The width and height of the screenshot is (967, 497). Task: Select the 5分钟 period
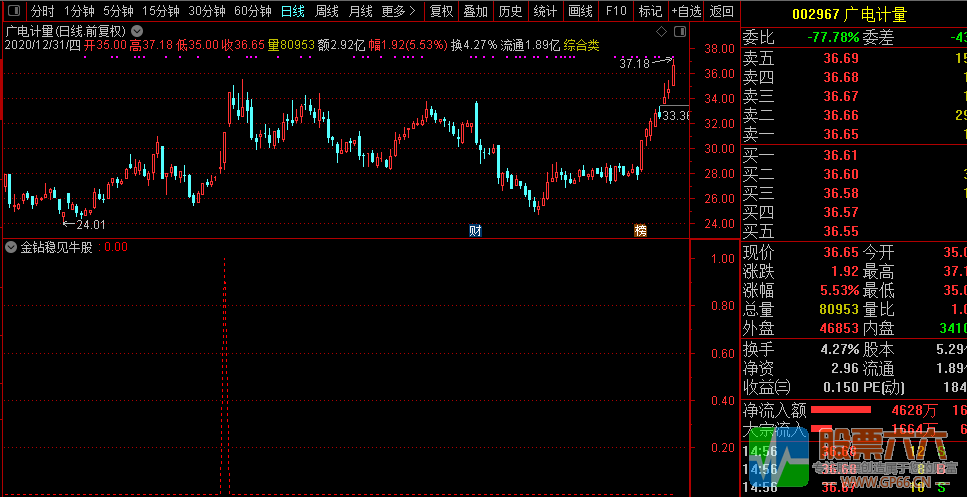pyautogui.click(x=118, y=11)
